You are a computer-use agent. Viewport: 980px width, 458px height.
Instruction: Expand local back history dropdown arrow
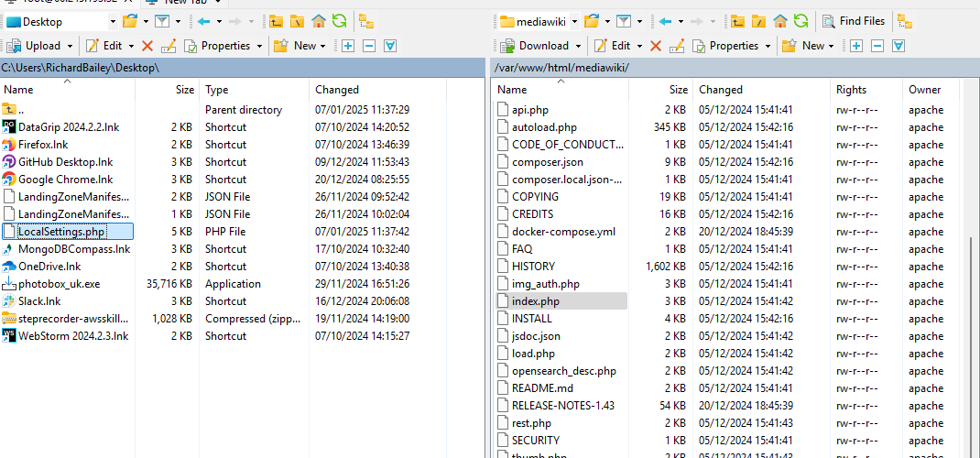pyautogui.click(x=220, y=21)
